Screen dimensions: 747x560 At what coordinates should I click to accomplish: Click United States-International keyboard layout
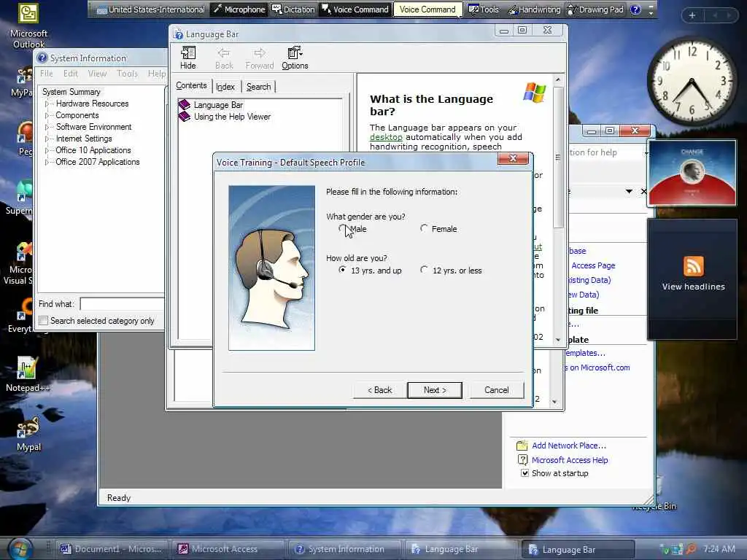click(150, 9)
